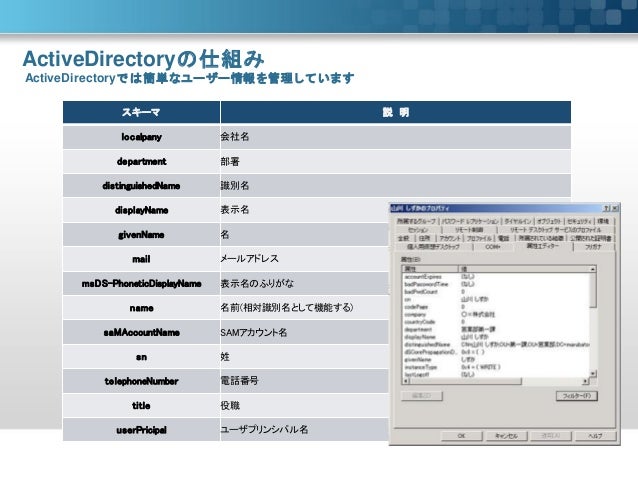Select the accountExpires attribute row
638x479 pixels.
coord(496,277)
